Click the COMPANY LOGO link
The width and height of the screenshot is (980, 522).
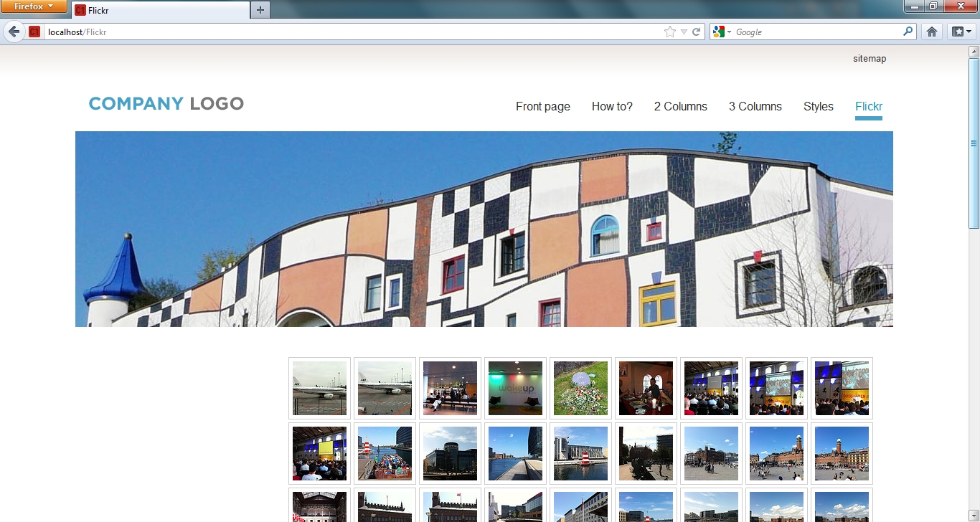coord(166,104)
